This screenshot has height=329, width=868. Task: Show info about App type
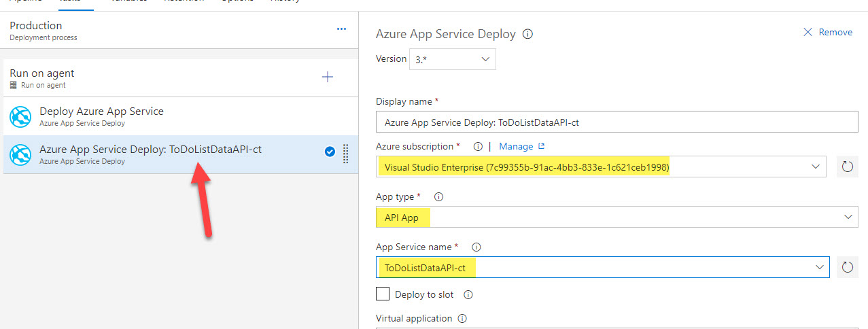click(x=438, y=196)
